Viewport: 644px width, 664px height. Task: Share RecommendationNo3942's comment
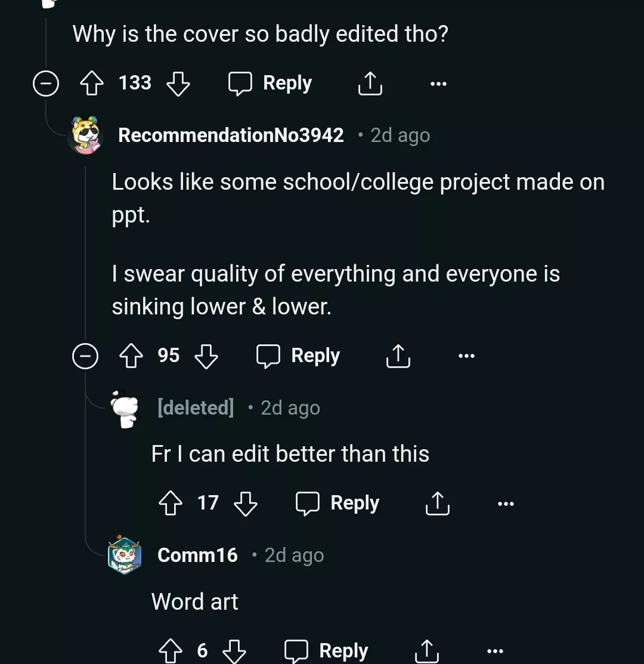(398, 356)
